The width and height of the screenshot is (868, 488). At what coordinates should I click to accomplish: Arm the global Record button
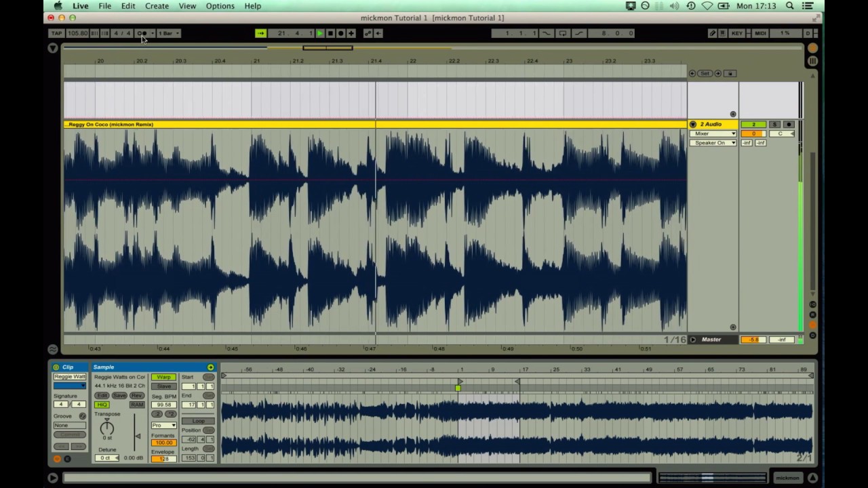(340, 33)
